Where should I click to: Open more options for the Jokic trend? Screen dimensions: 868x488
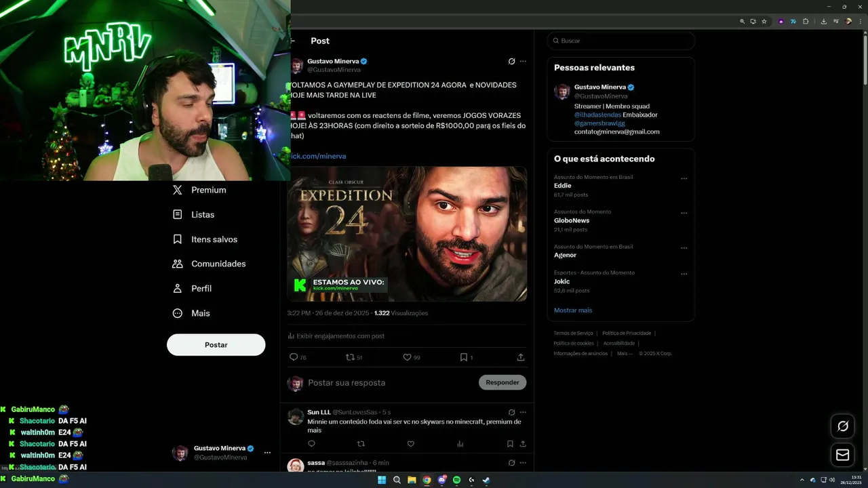[684, 274]
